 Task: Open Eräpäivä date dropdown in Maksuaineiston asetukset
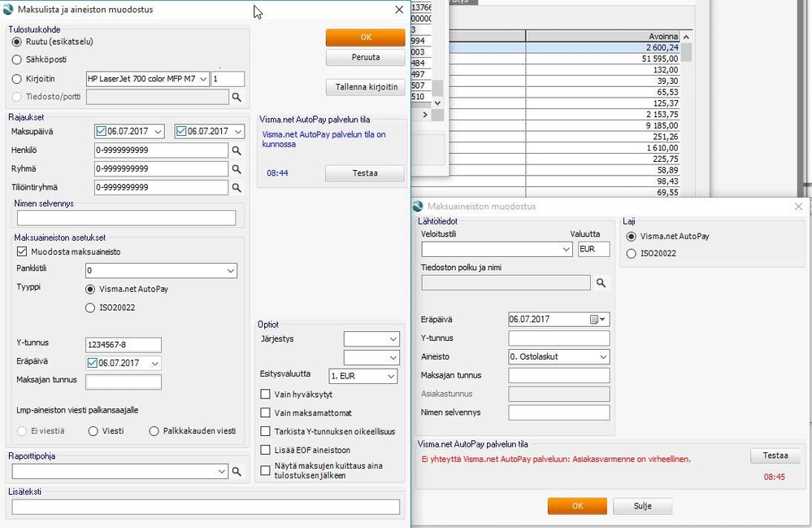point(154,363)
